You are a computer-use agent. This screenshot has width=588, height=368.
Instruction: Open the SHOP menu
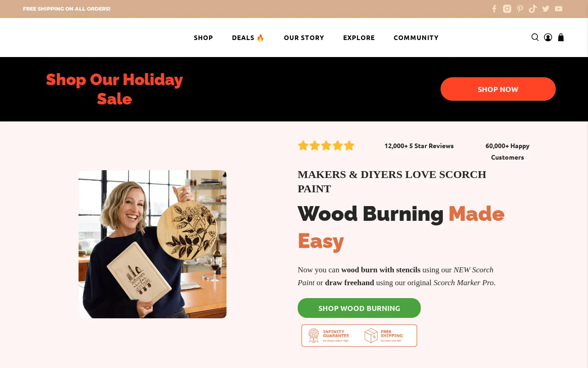pos(204,38)
